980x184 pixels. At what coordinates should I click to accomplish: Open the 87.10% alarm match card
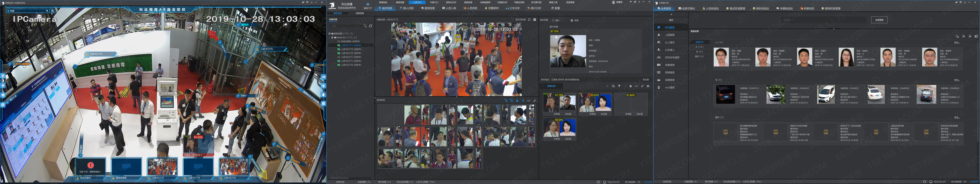559,104
